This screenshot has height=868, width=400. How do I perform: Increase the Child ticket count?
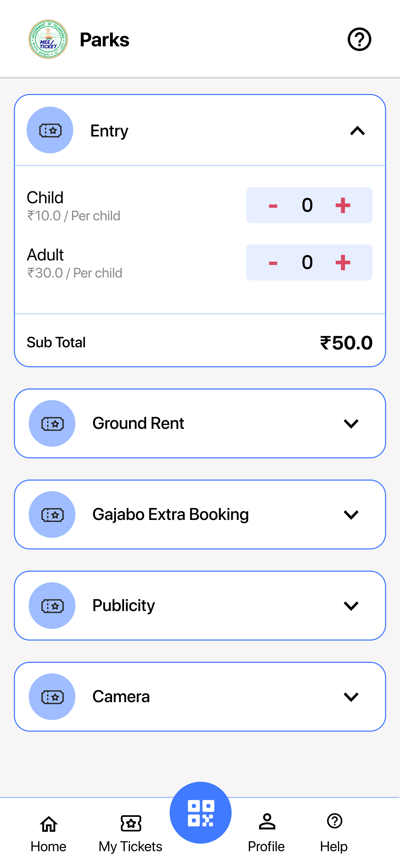[343, 205]
